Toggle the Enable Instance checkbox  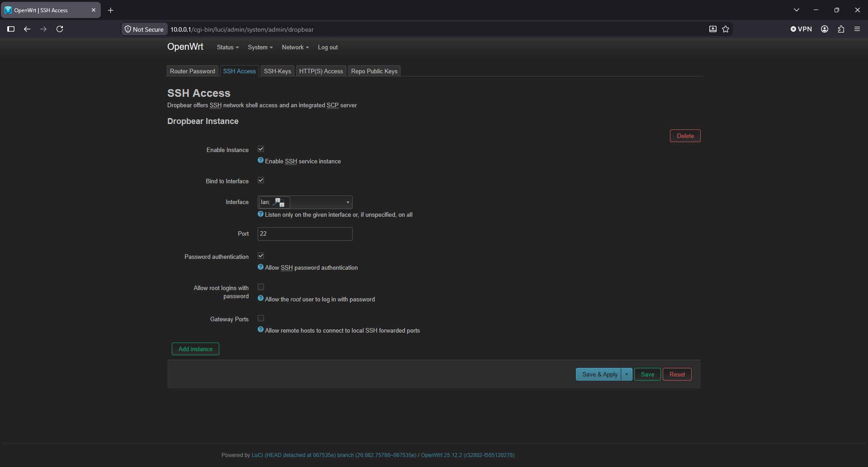[261, 149]
